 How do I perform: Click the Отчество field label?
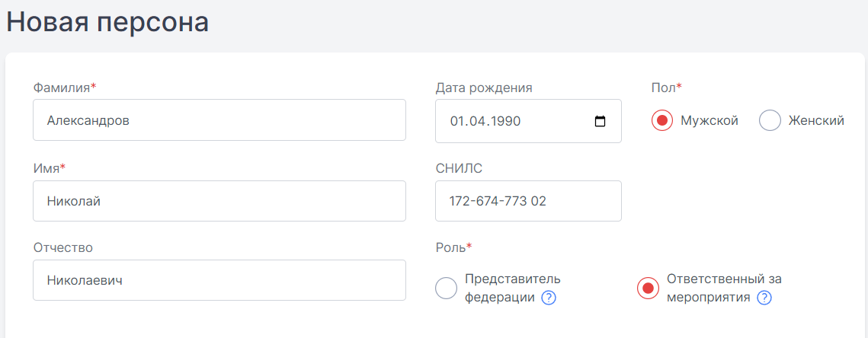pyautogui.click(x=63, y=248)
